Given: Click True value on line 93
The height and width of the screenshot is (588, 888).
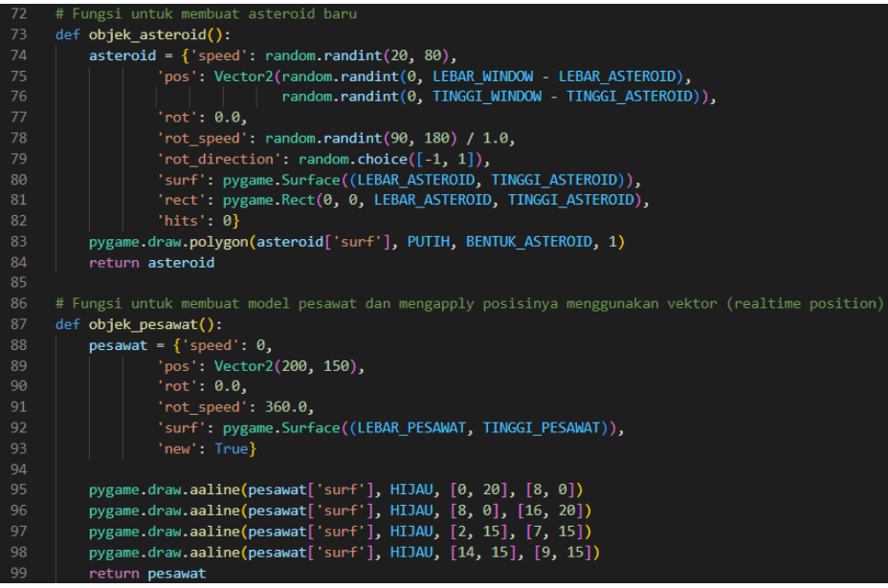Looking at the screenshot, I should click(x=231, y=448).
